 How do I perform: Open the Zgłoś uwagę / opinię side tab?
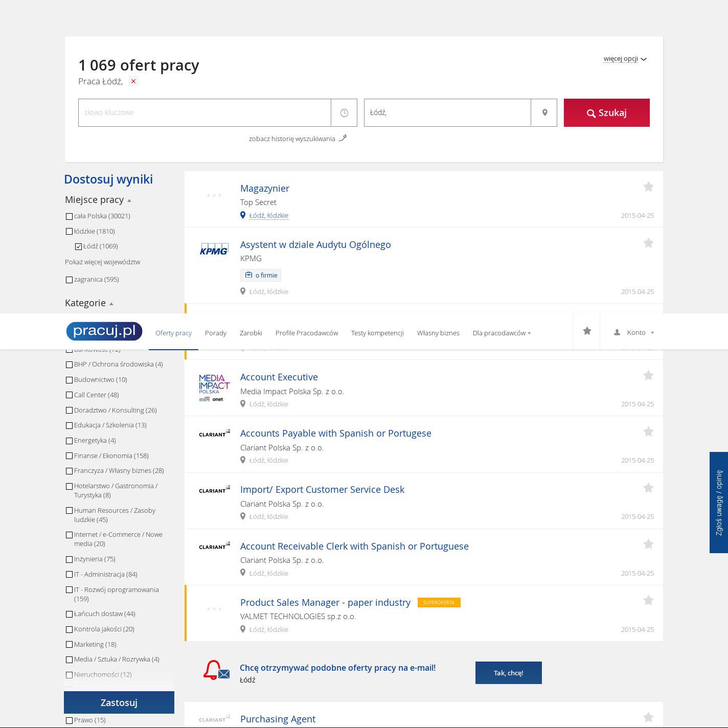tap(719, 503)
